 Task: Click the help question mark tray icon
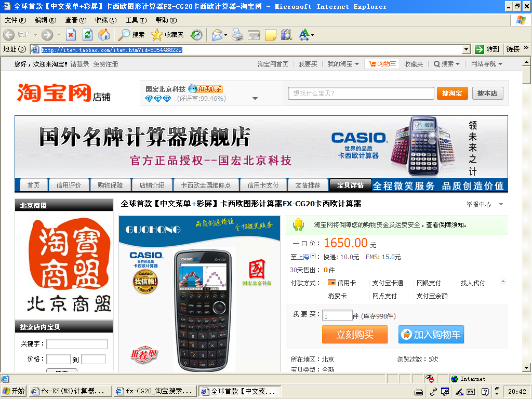click(x=485, y=392)
